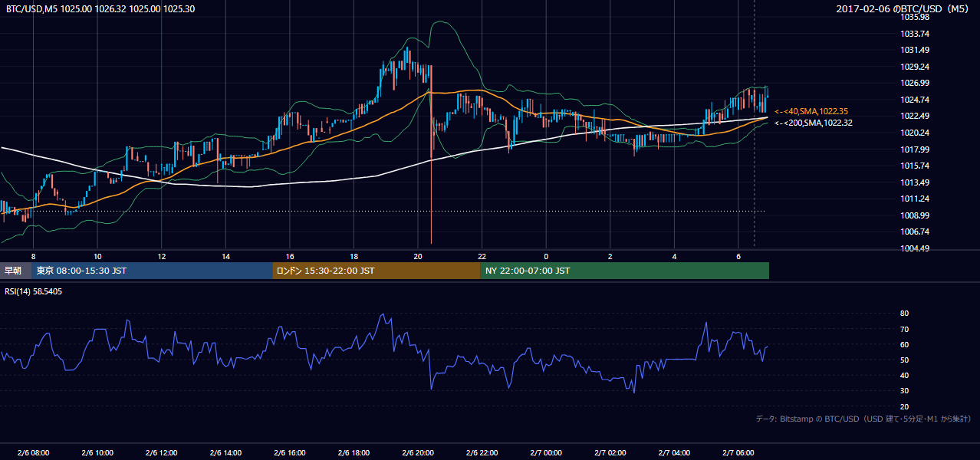Click the bottom date label 2/6 14:00
The image size is (980, 460).
pyautogui.click(x=225, y=452)
